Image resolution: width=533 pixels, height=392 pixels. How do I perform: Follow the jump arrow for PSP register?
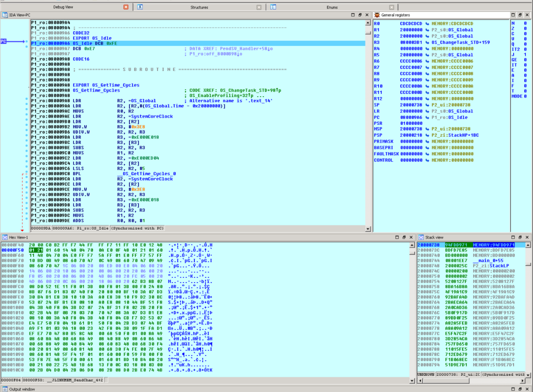tap(428, 135)
